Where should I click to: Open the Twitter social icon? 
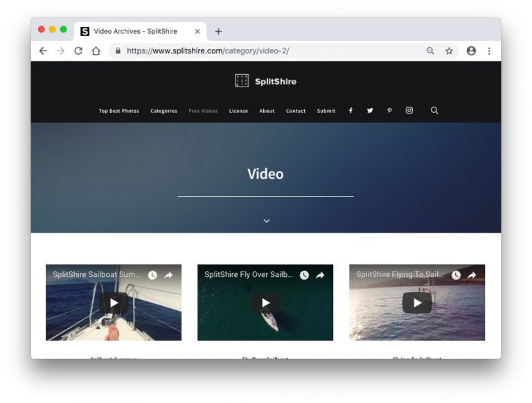click(x=370, y=111)
